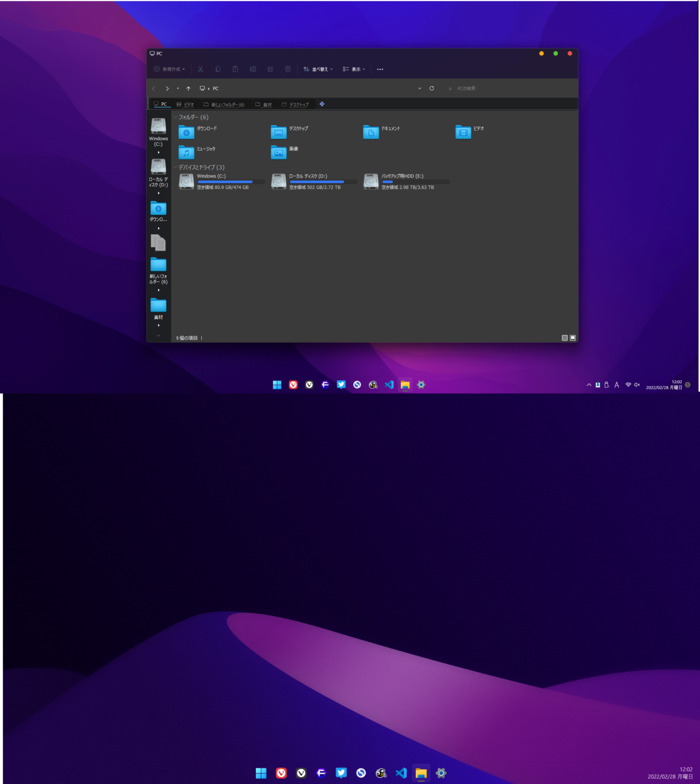Expand arrow below sidebar ダウンロ... folder

159,228
